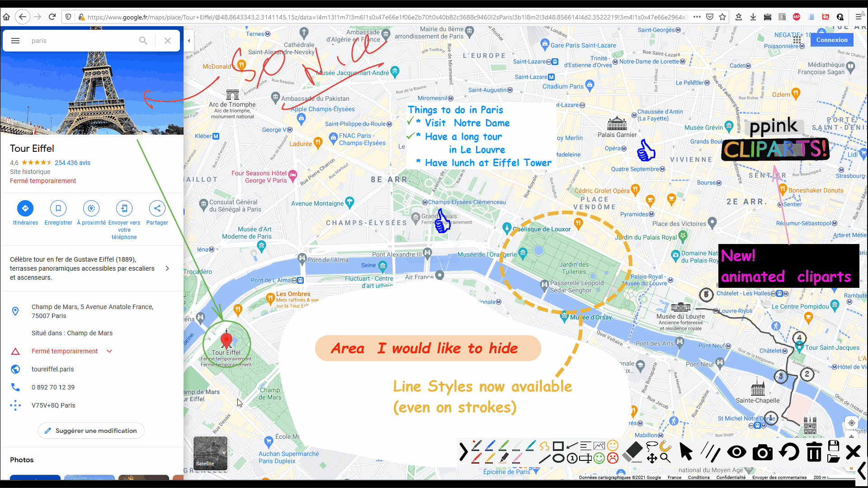Click the Itinéraires route button
Image resolution: width=868 pixels, height=488 pixels.
(25, 208)
